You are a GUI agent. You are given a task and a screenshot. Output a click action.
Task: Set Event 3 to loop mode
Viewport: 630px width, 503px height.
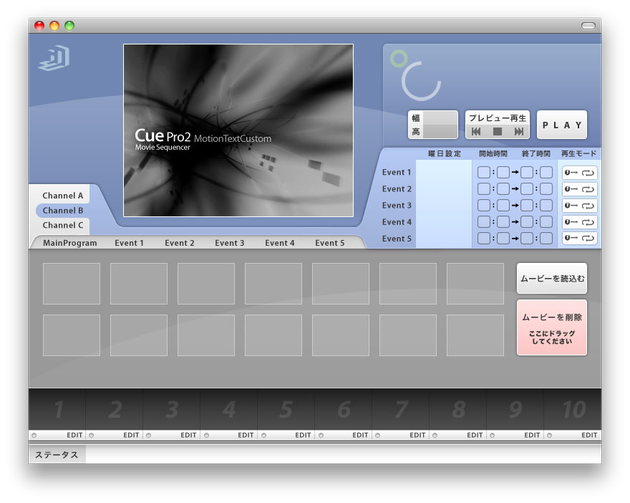click(x=588, y=206)
